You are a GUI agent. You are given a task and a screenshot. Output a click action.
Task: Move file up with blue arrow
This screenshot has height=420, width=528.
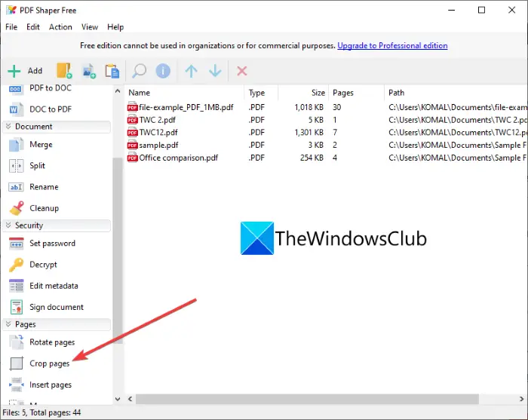pyautogui.click(x=192, y=71)
